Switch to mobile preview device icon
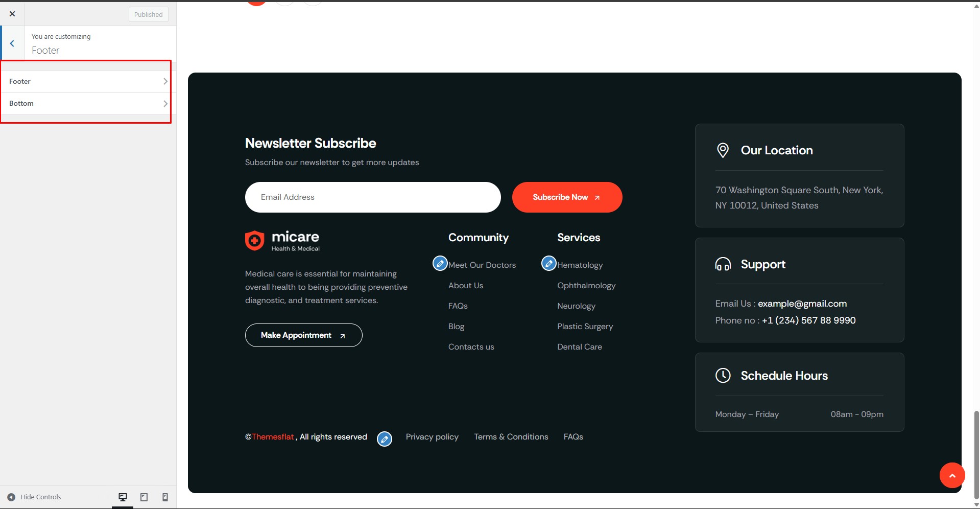The image size is (980, 509). (165, 497)
